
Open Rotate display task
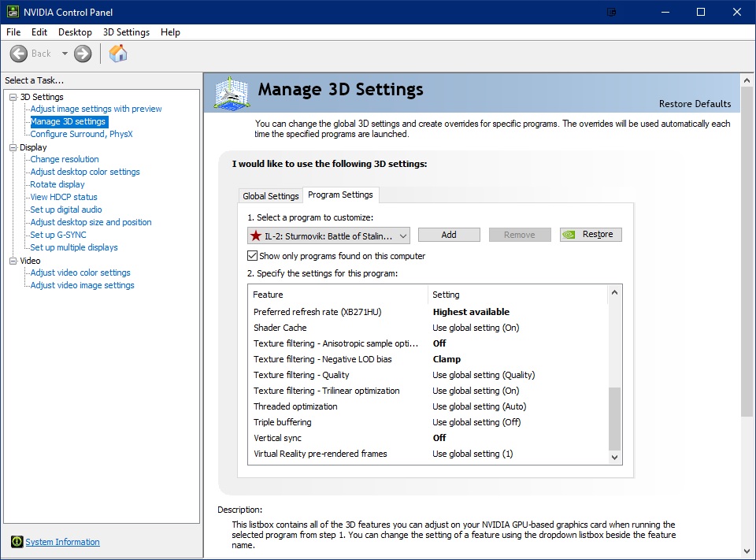[57, 184]
